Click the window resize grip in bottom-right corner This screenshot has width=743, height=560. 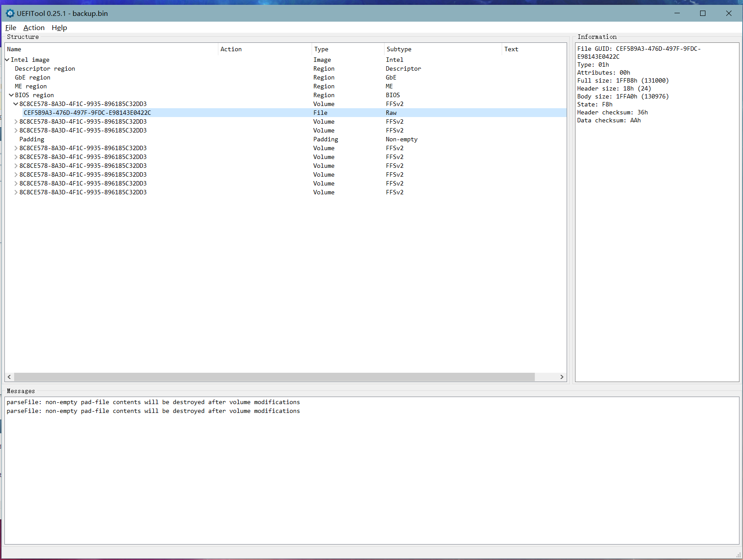[739, 555]
